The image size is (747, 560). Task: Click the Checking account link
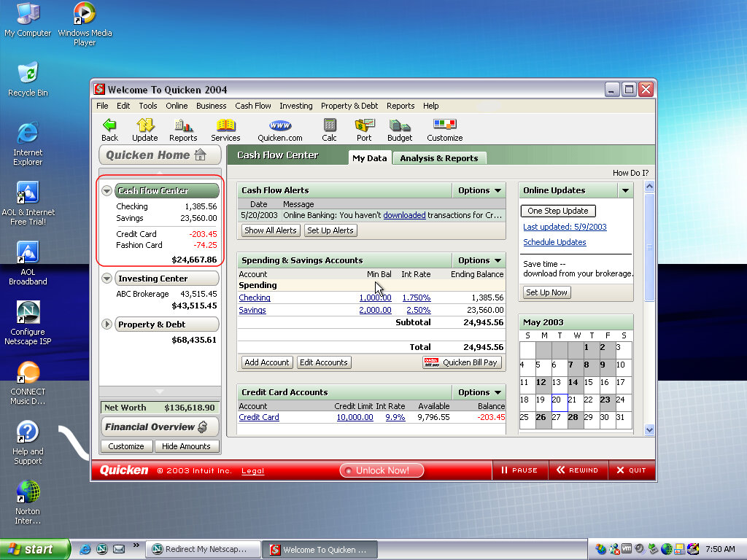point(255,297)
